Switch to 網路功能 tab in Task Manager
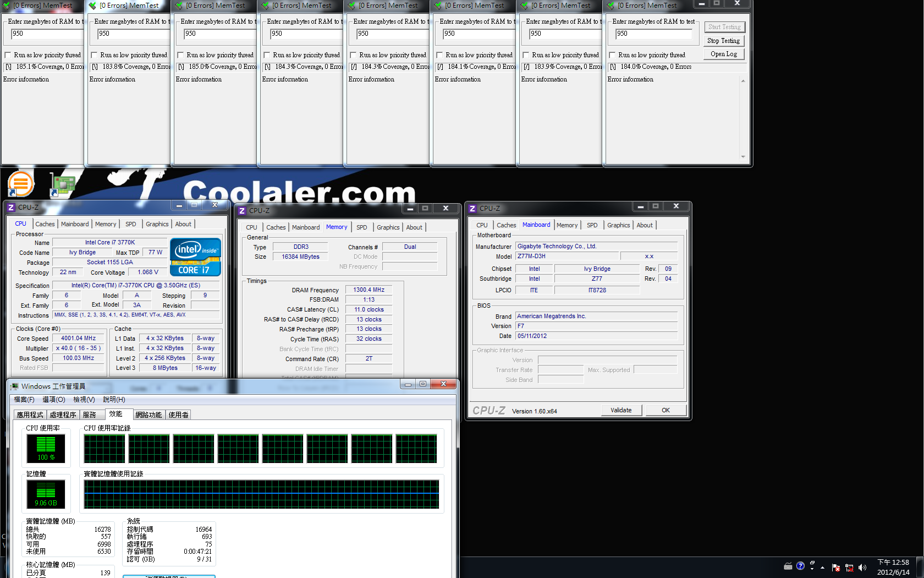The width and height of the screenshot is (924, 578). coord(148,415)
